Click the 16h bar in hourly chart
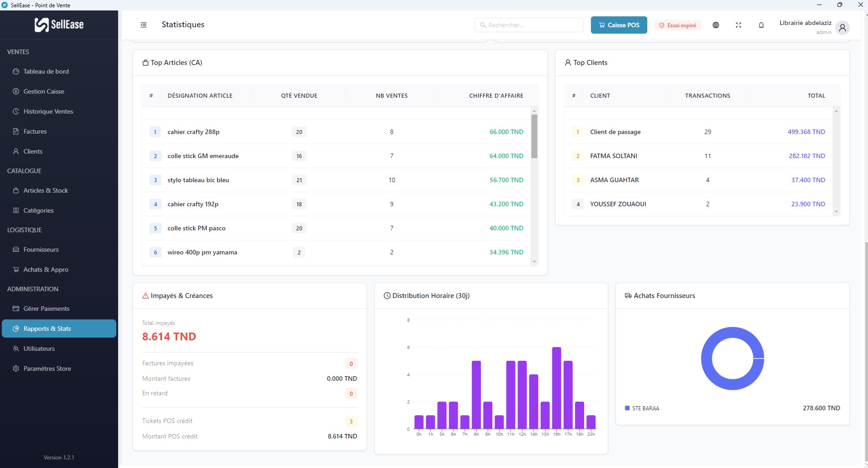Screen dimensions: 868x468 tap(556, 388)
